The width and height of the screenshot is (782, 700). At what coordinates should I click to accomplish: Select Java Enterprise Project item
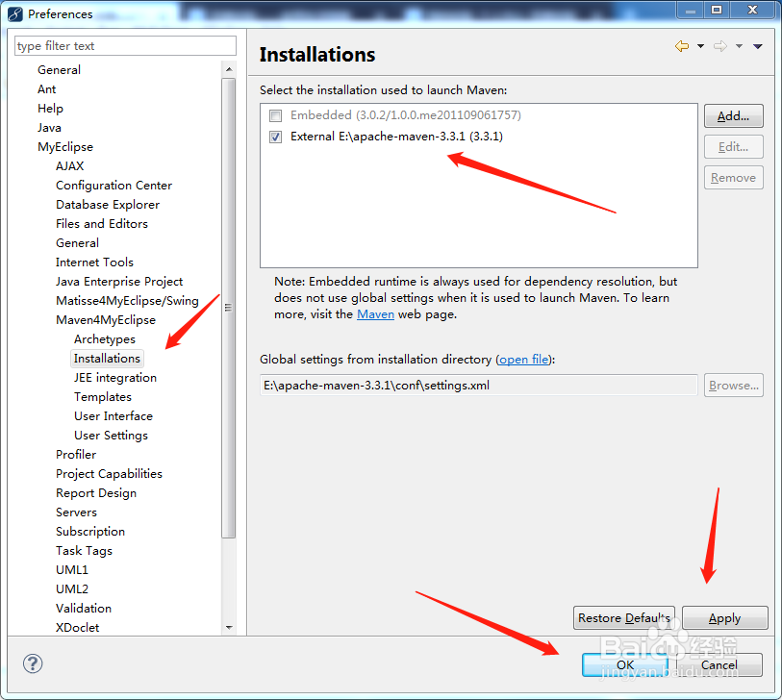pyautogui.click(x=119, y=282)
